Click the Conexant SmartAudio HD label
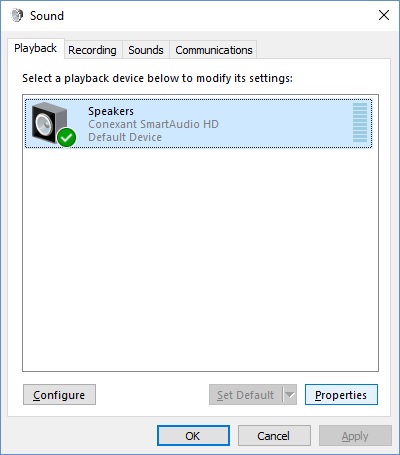 (x=153, y=124)
